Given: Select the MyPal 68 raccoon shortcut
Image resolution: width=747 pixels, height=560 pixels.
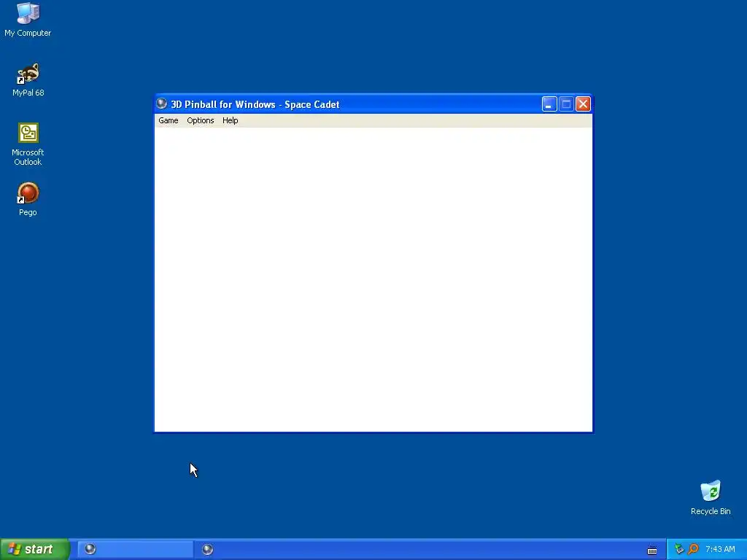Looking at the screenshot, I should click(x=28, y=79).
